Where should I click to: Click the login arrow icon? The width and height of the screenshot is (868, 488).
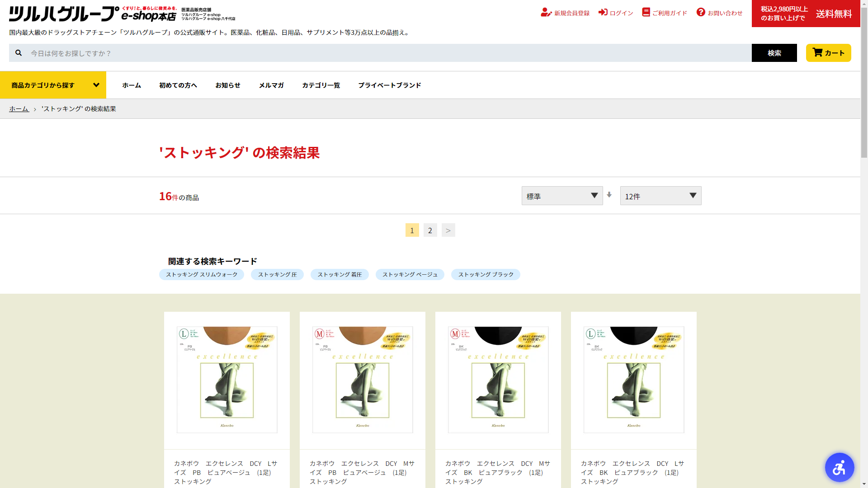pyautogui.click(x=603, y=12)
